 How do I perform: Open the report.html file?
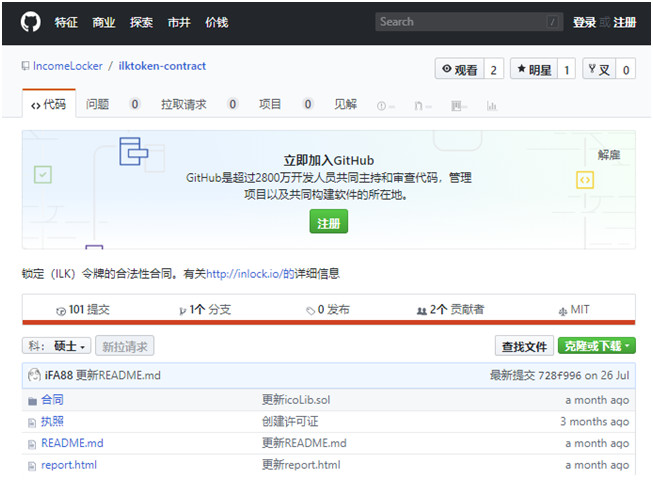(x=69, y=465)
